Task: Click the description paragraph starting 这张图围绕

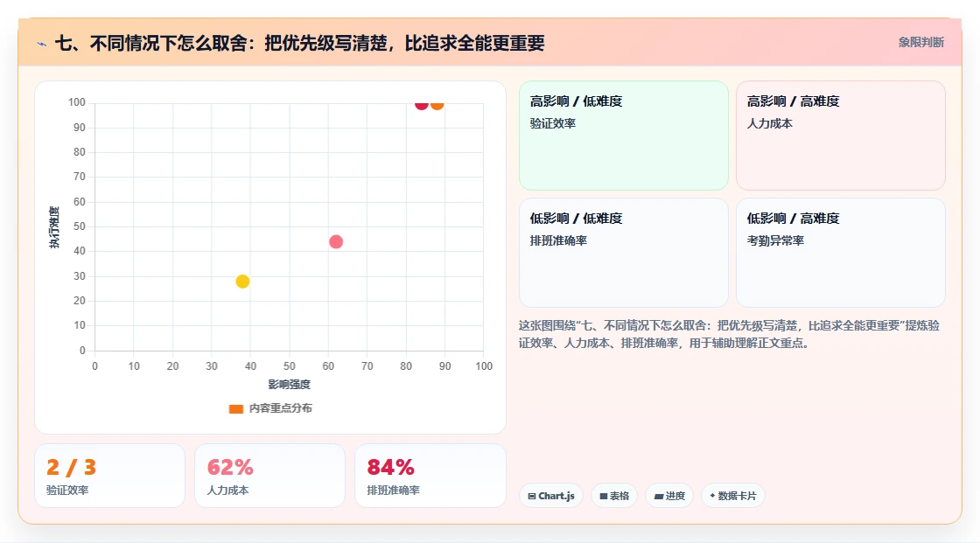Action: (x=730, y=334)
